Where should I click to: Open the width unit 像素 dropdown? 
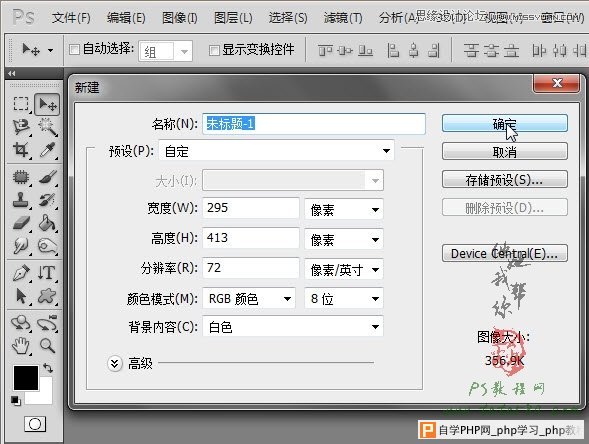coord(344,209)
